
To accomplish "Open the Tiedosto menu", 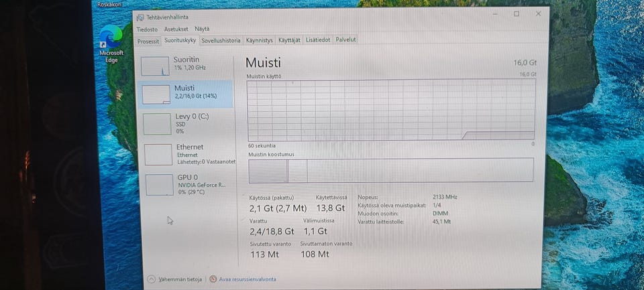I will pos(147,29).
